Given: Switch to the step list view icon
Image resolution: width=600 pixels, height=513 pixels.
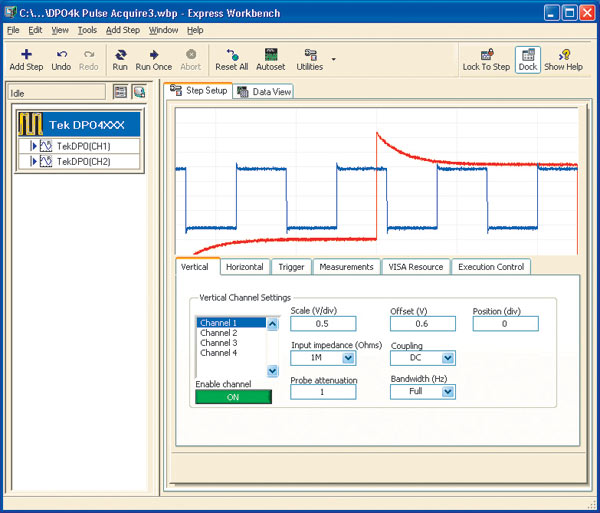Looking at the screenshot, I should (x=120, y=92).
